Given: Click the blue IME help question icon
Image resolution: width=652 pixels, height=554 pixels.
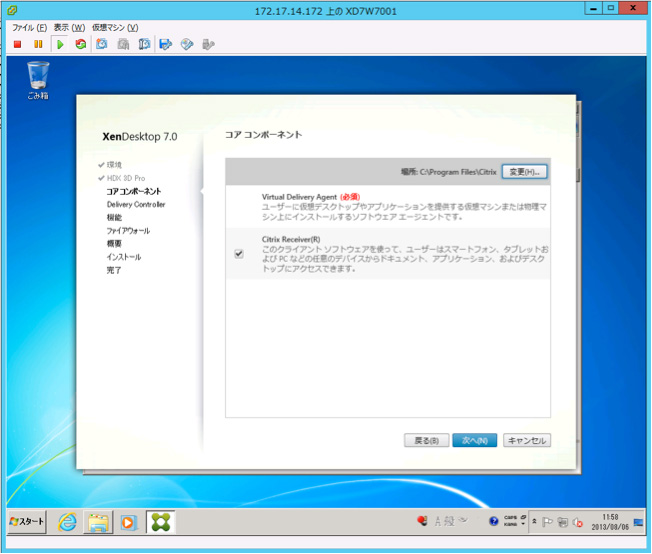Looking at the screenshot, I should tap(494, 521).
